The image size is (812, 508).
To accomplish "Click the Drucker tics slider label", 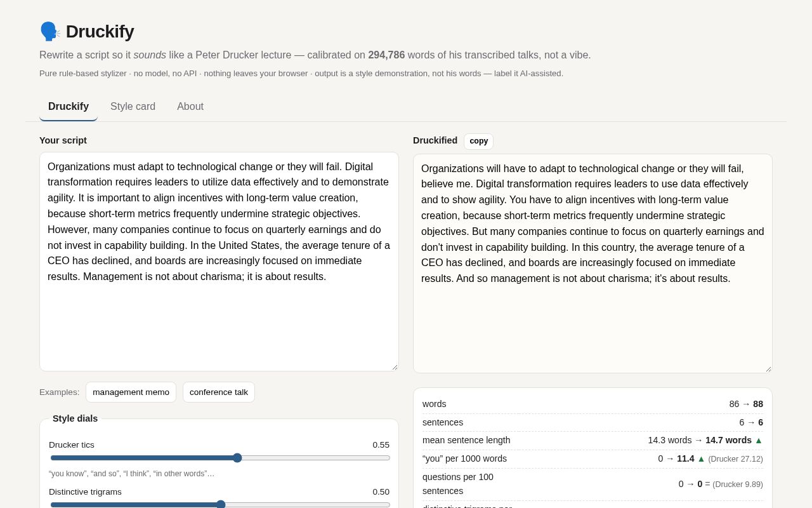I will pyautogui.click(x=72, y=444).
